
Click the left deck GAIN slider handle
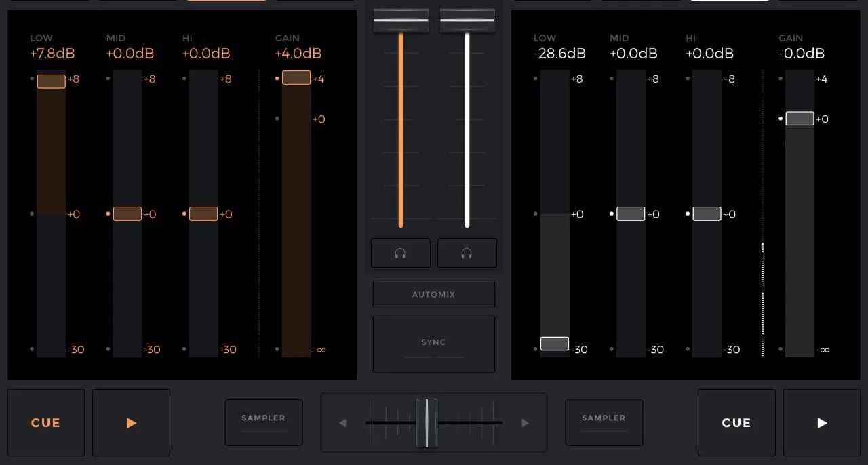[296, 78]
